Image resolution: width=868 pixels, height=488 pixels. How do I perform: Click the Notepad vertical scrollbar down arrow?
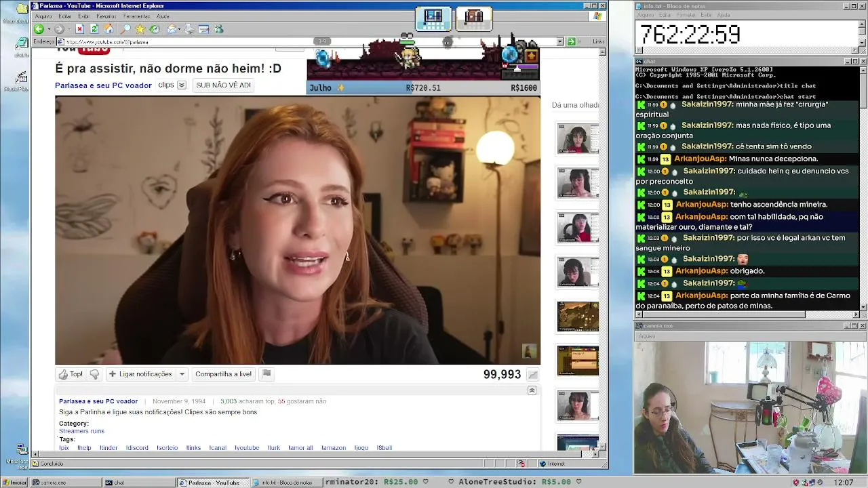[x=862, y=42]
